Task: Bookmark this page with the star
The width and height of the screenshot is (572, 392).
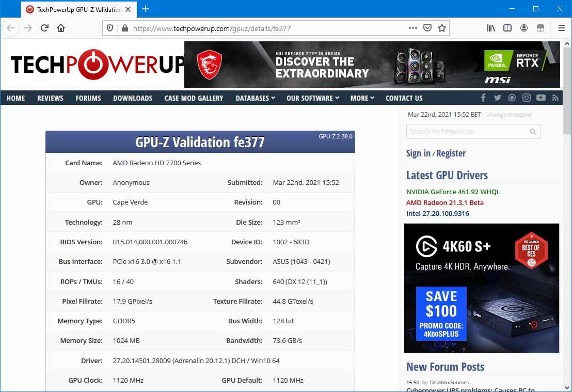Action: 442,28
